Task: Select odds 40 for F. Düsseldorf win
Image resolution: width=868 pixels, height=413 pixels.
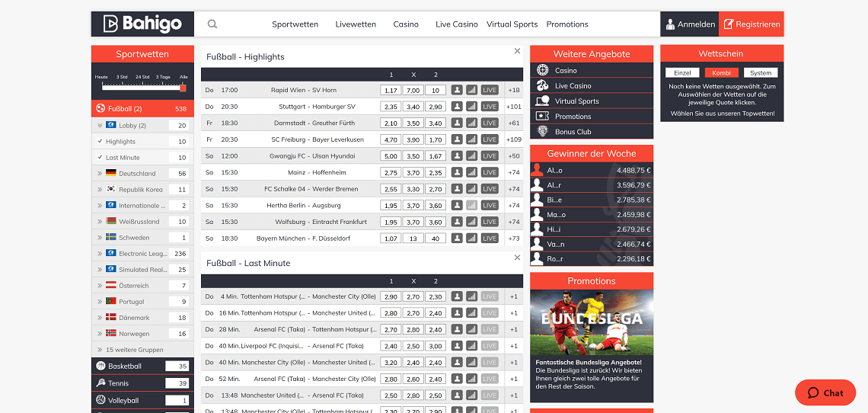Action: coord(435,239)
